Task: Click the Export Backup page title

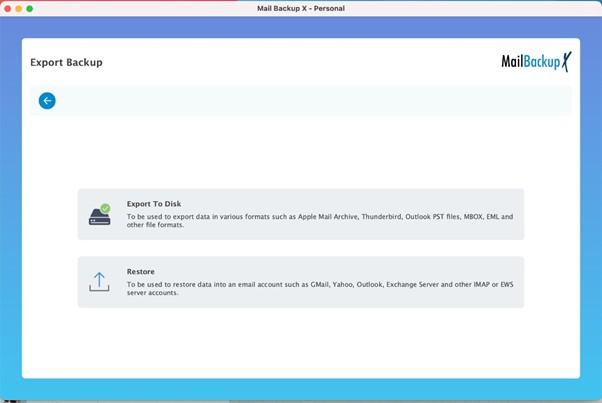Action: click(66, 62)
